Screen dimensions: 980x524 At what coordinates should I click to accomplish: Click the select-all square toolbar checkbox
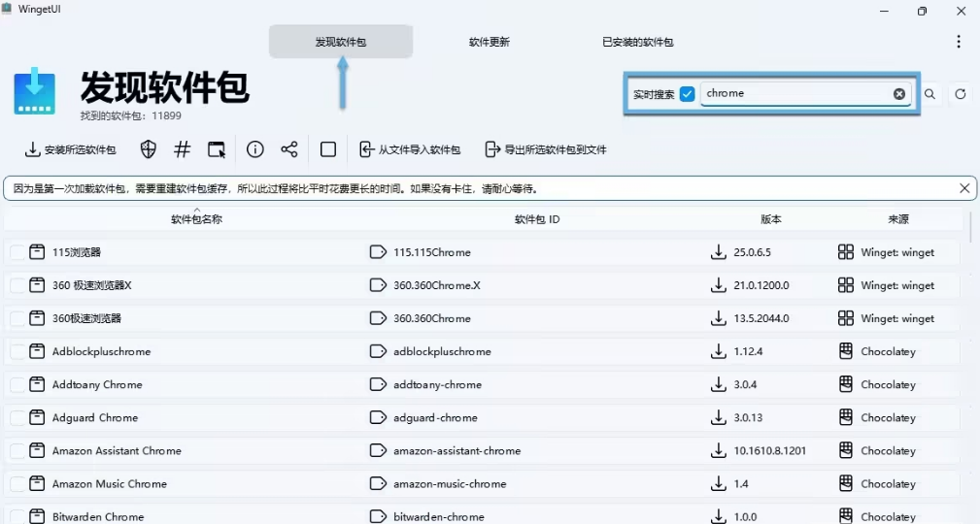[x=328, y=149]
